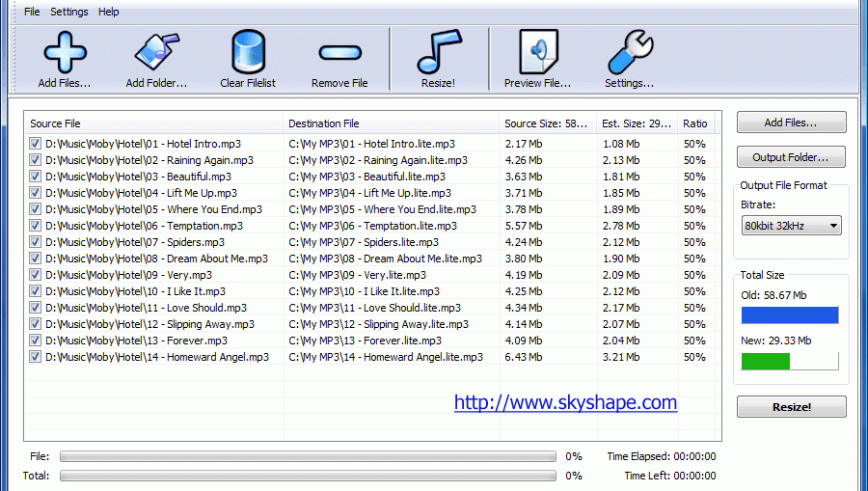Uncheck the 02 - Raining Again.mp3 checkbox

click(36, 160)
